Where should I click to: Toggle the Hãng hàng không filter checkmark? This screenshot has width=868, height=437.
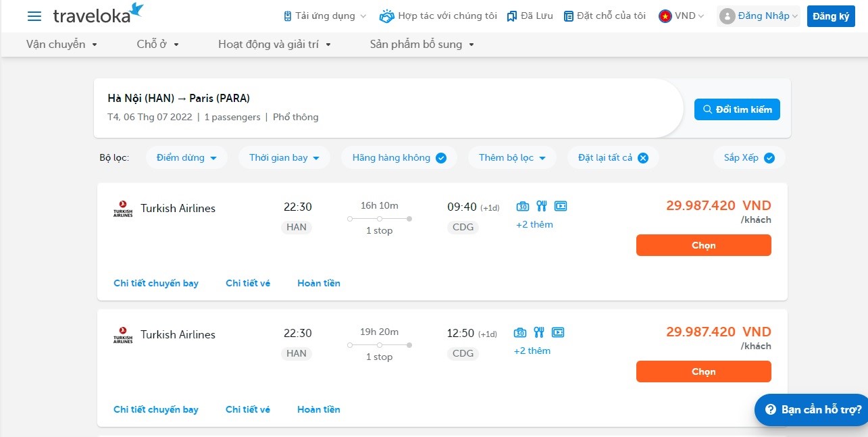tap(441, 158)
